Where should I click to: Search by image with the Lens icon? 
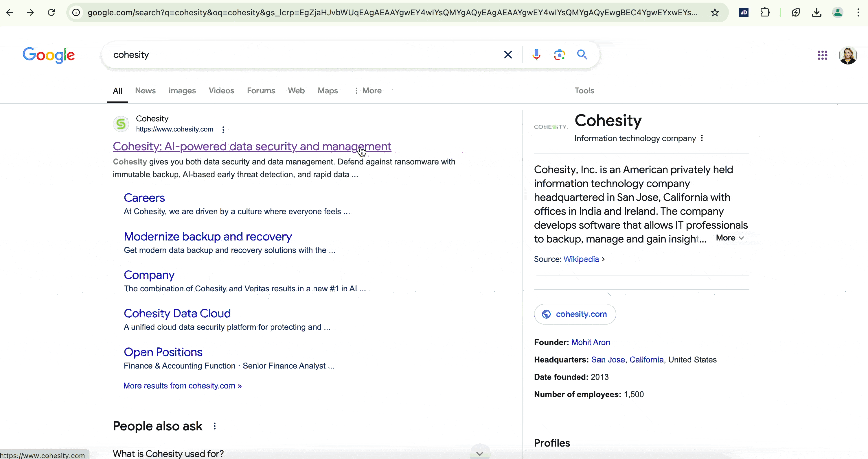click(559, 55)
